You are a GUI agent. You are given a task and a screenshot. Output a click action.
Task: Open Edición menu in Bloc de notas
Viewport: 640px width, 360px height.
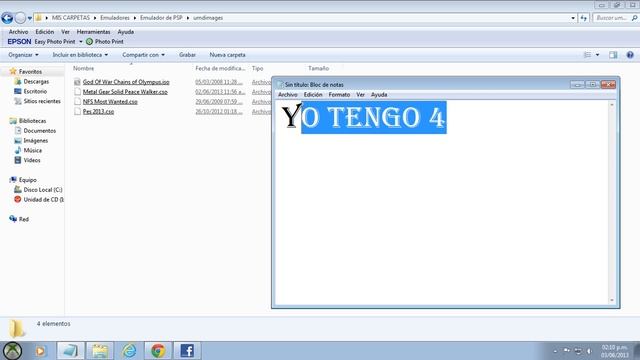coord(313,95)
